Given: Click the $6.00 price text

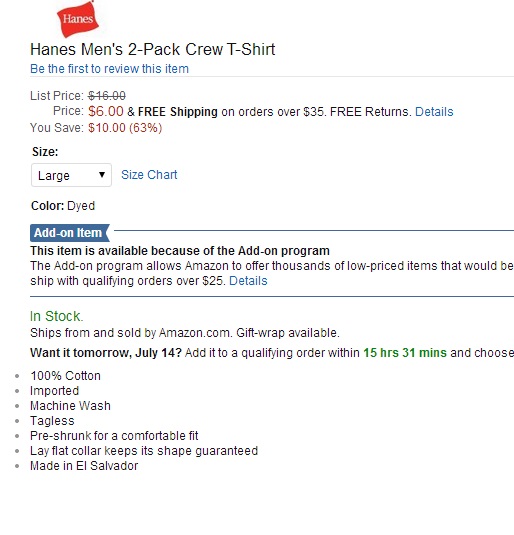Looking at the screenshot, I should pos(105,111).
